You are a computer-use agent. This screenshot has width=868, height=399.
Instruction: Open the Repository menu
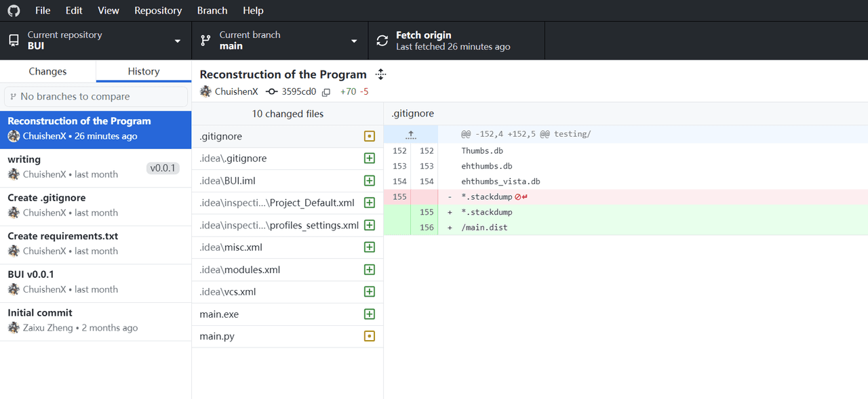[158, 11]
